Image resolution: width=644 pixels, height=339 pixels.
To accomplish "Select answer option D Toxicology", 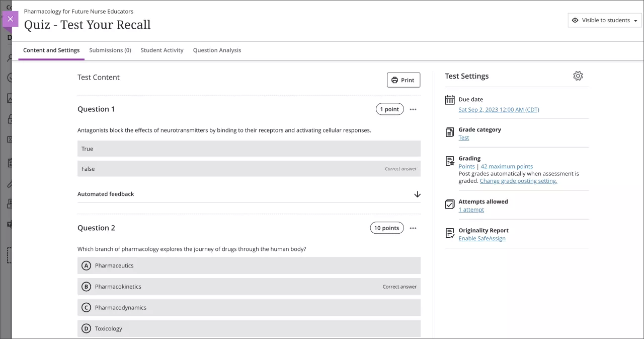I will click(249, 328).
